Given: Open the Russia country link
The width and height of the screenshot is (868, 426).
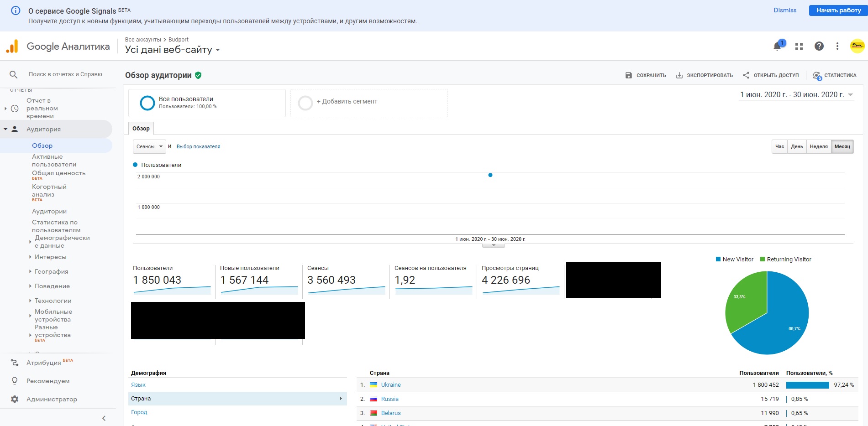Looking at the screenshot, I should pyautogui.click(x=390, y=399).
